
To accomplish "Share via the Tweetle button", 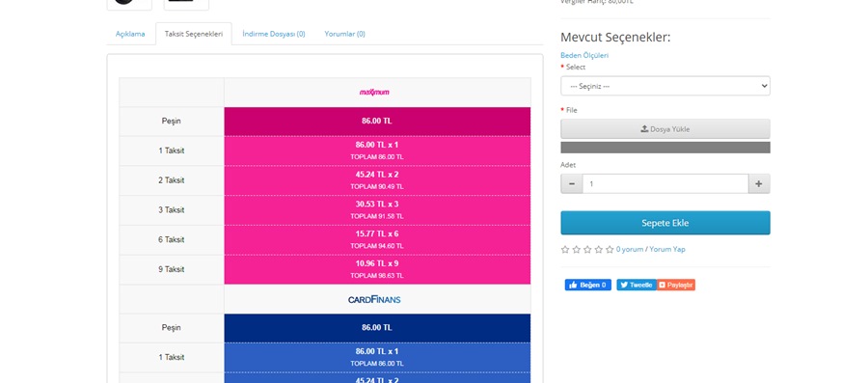I will pyautogui.click(x=637, y=285).
